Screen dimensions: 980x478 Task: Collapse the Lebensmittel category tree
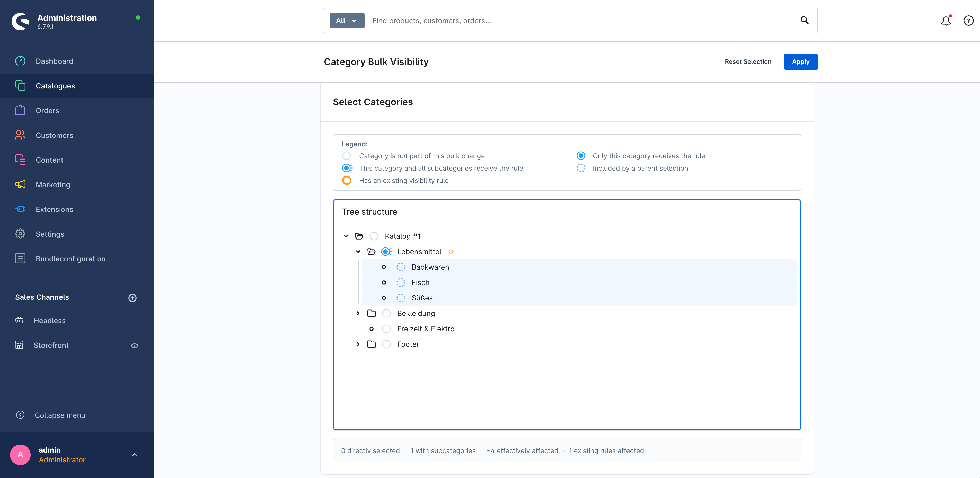coord(358,252)
